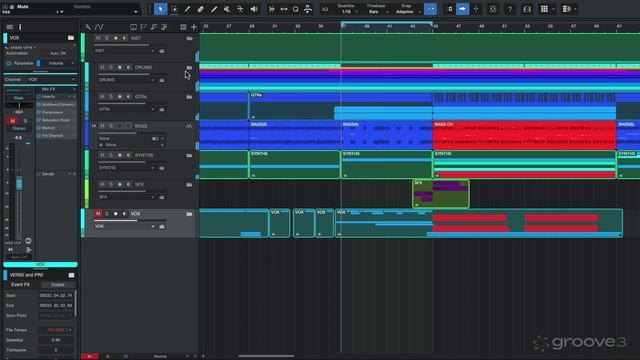Viewport: 640px width, 360px height.
Task: Click the Stereo channel mode button
Action: click(x=19, y=129)
